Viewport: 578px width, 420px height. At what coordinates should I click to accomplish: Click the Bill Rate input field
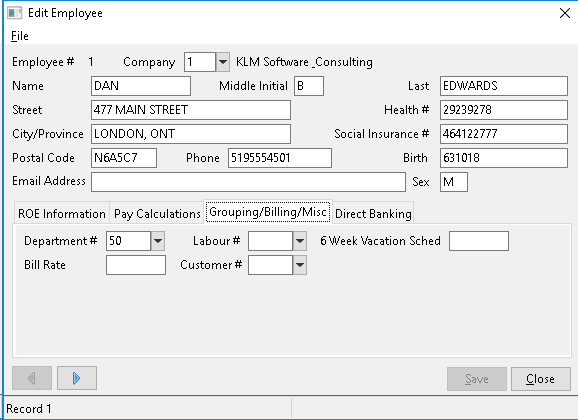click(x=136, y=265)
